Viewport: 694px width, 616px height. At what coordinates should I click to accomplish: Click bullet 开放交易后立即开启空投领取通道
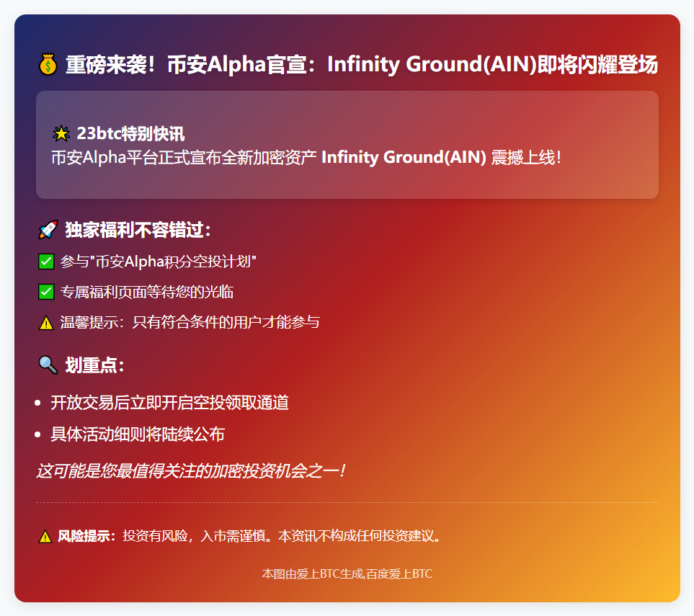click(x=169, y=403)
